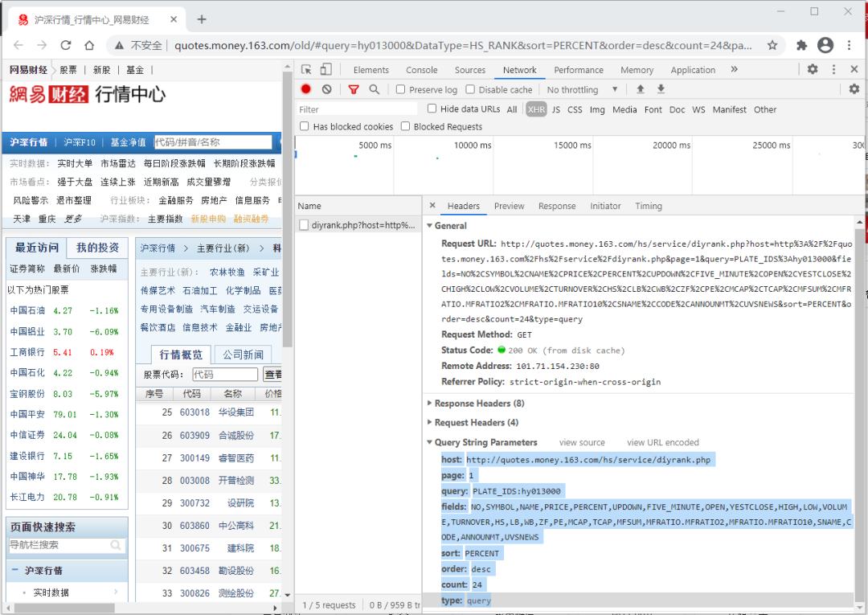Viewport: 868px width, 615px height.
Task: Open network search magnifier icon
Action: coord(375,89)
